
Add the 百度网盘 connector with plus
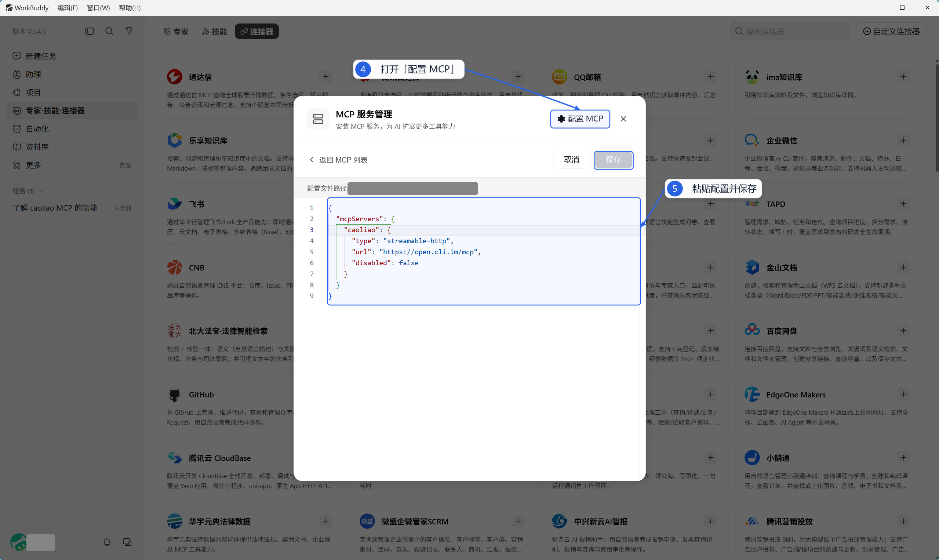903,331
